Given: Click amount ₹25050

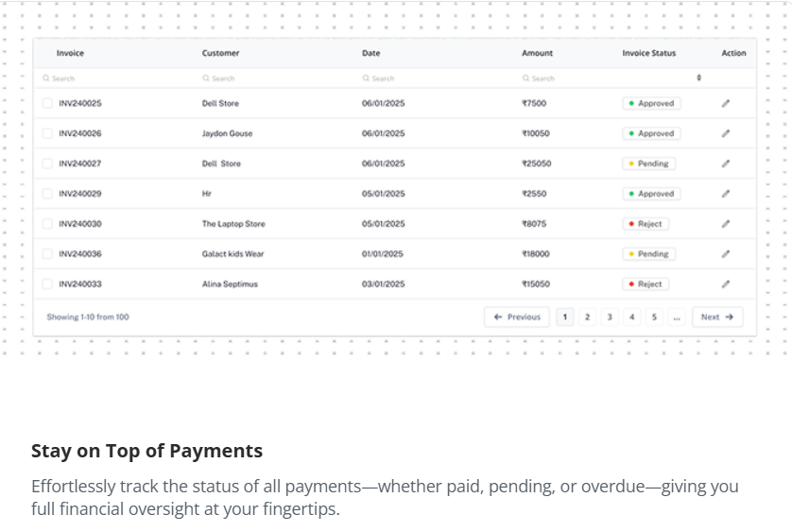Looking at the screenshot, I should [x=537, y=163].
